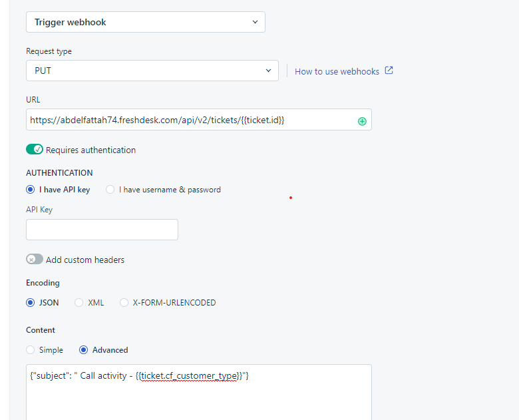Open the How to use webhooks link
This screenshot has width=519, height=420.
337,71
